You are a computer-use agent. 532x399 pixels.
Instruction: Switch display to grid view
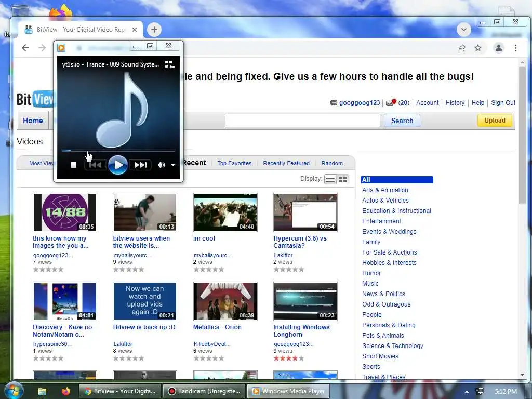point(343,179)
